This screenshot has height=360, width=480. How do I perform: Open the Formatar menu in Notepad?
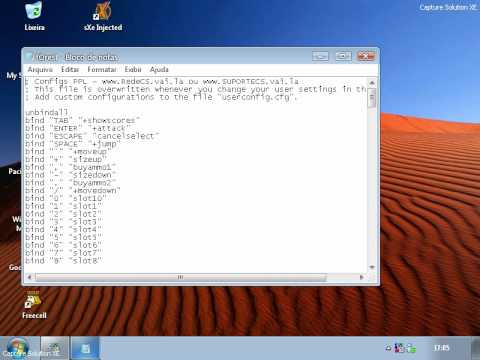click(102, 70)
